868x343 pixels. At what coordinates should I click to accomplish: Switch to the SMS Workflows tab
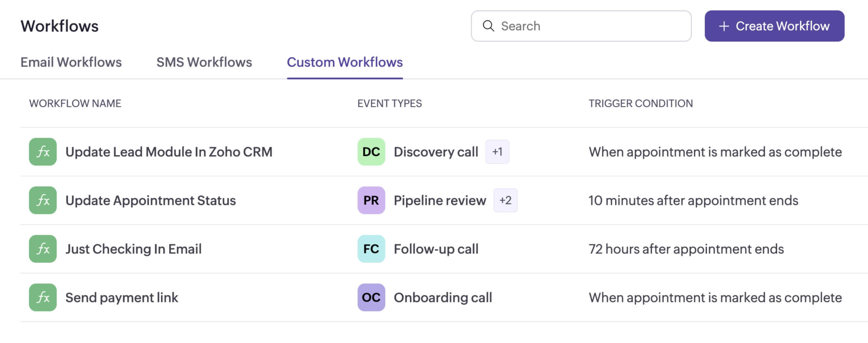click(x=204, y=62)
